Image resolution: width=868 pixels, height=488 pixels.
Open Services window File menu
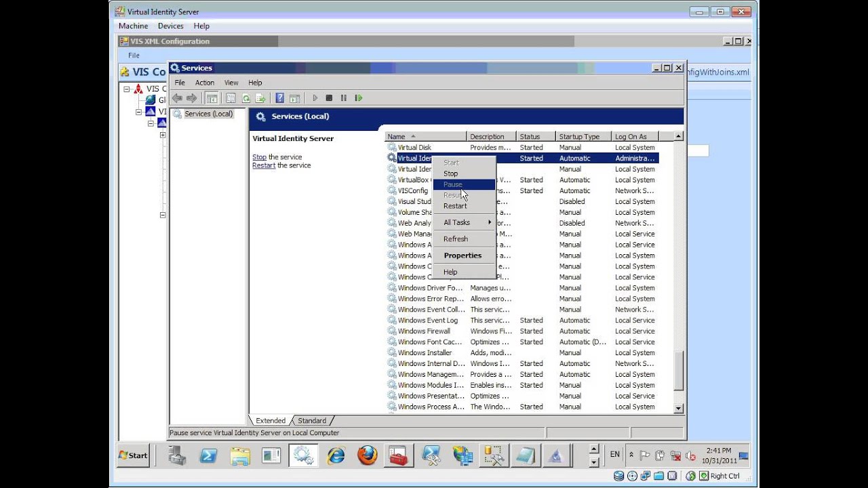click(180, 83)
